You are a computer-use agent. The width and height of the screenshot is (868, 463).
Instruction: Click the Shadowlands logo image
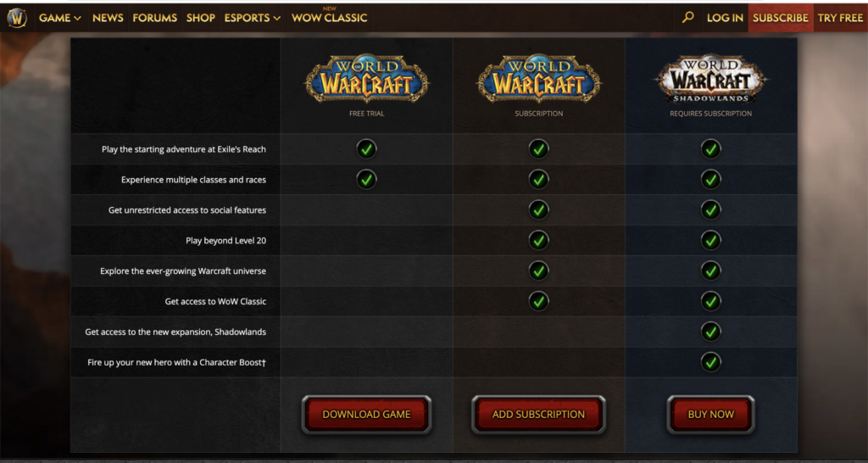click(x=711, y=78)
